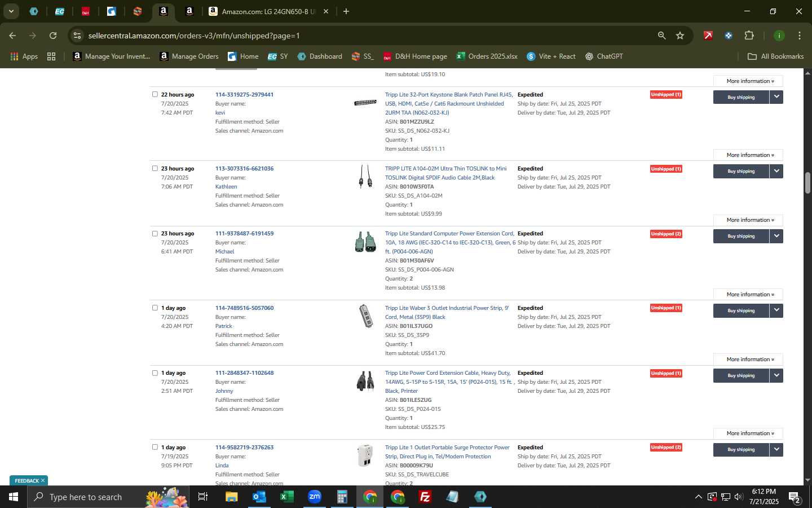Reload the current page
The height and width of the screenshot is (508, 812).
pyautogui.click(x=53, y=36)
